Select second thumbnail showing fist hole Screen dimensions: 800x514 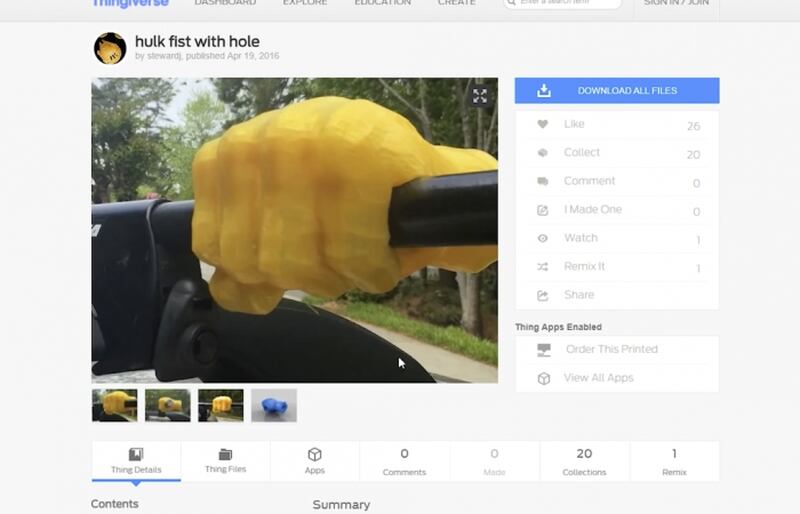pyautogui.click(x=168, y=405)
